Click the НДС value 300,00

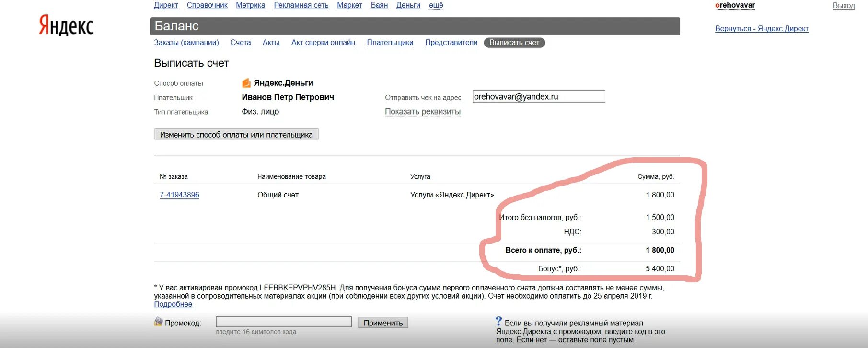pyautogui.click(x=663, y=232)
